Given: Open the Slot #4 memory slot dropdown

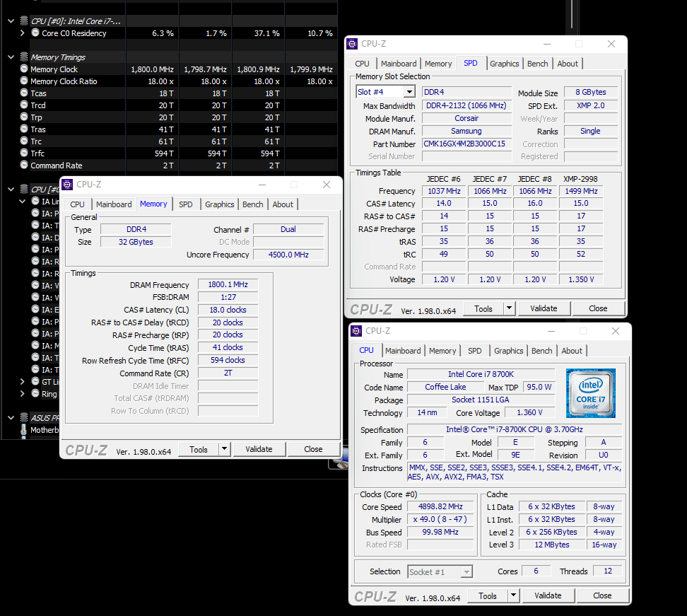Looking at the screenshot, I should tap(409, 92).
